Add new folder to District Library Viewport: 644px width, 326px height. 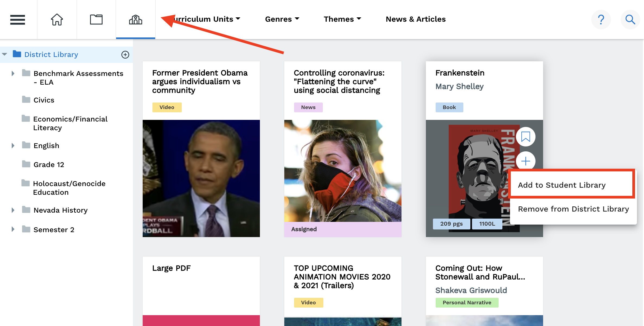pyautogui.click(x=125, y=55)
